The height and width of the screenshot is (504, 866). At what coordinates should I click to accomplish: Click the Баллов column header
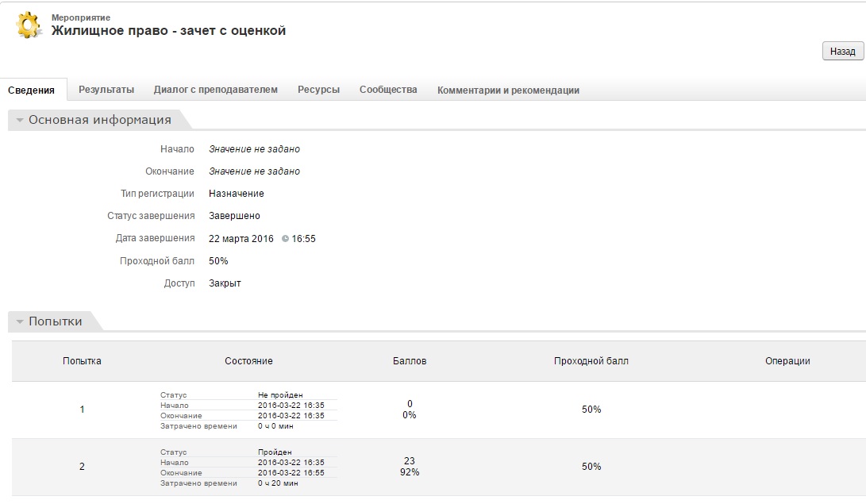tap(410, 361)
